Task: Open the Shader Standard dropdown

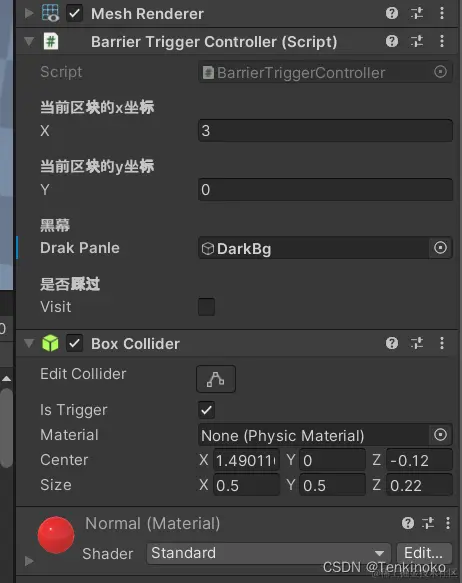Action: pyautogui.click(x=269, y=553)
